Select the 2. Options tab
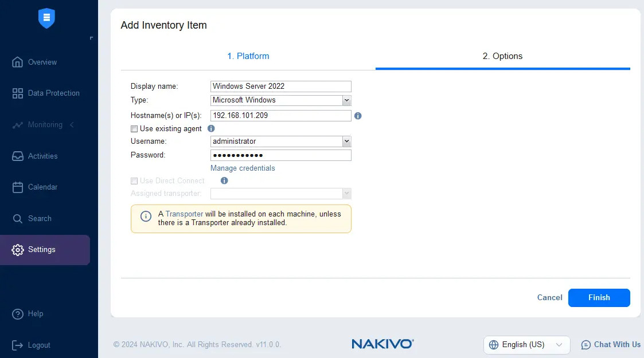The width and height of the screenshot is (644, 358). tap(502, 56)
